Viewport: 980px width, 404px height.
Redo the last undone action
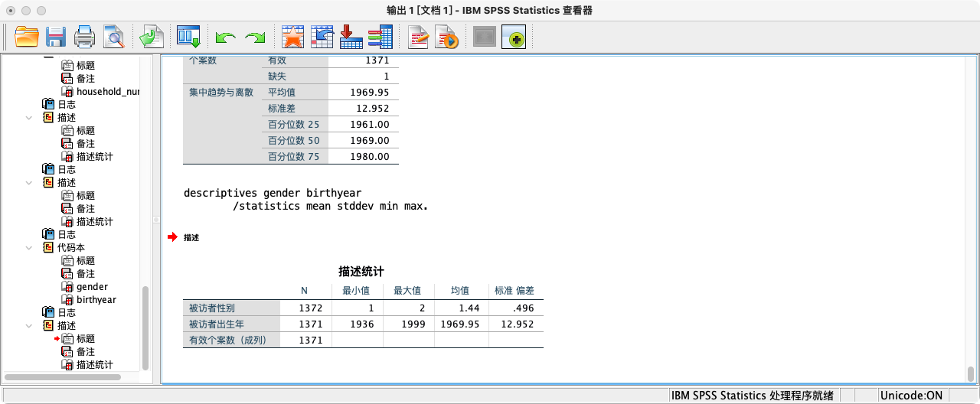pyautogui.click(x=254, y=37)
